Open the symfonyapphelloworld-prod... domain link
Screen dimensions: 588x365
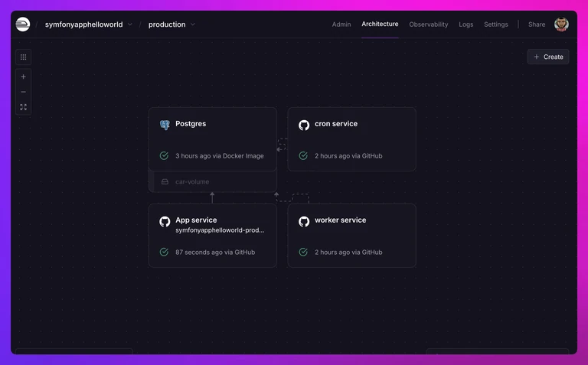coord(220,230)
